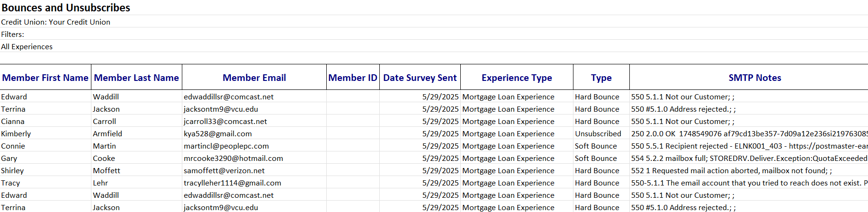Click the Date Survey Sent header
This screenshot has height=212, width=868.
[420, 78]
